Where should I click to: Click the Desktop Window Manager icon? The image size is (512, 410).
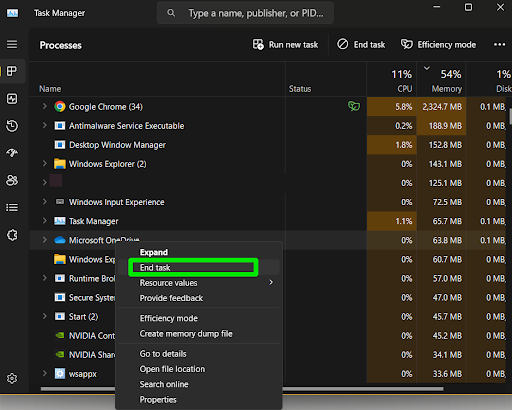pyautogui.click(x=60, y=145)
